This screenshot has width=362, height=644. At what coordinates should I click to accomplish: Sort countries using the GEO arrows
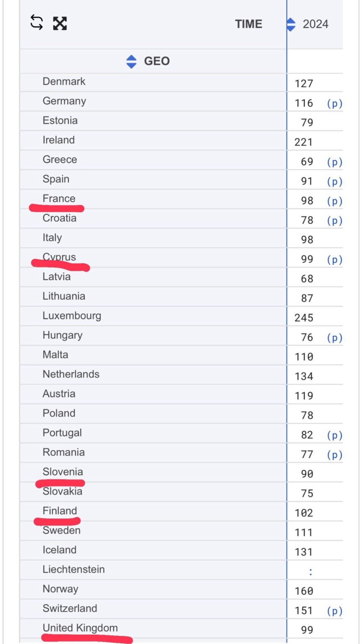[131, 62]
